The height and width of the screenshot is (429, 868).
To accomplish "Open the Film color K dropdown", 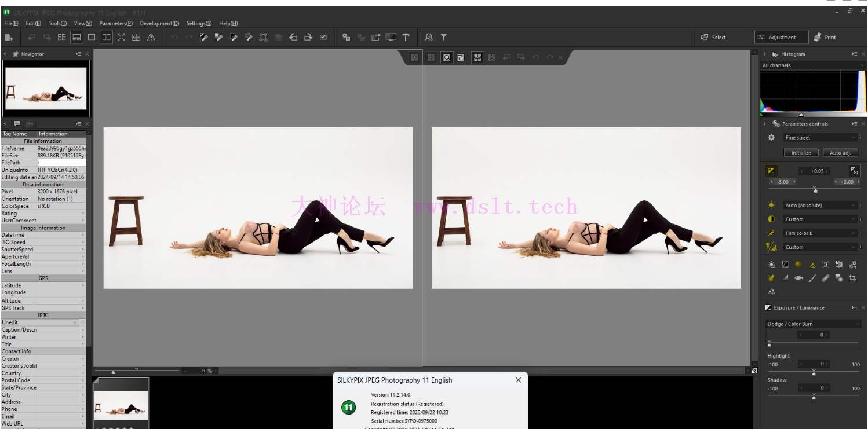I will [819, 233].
